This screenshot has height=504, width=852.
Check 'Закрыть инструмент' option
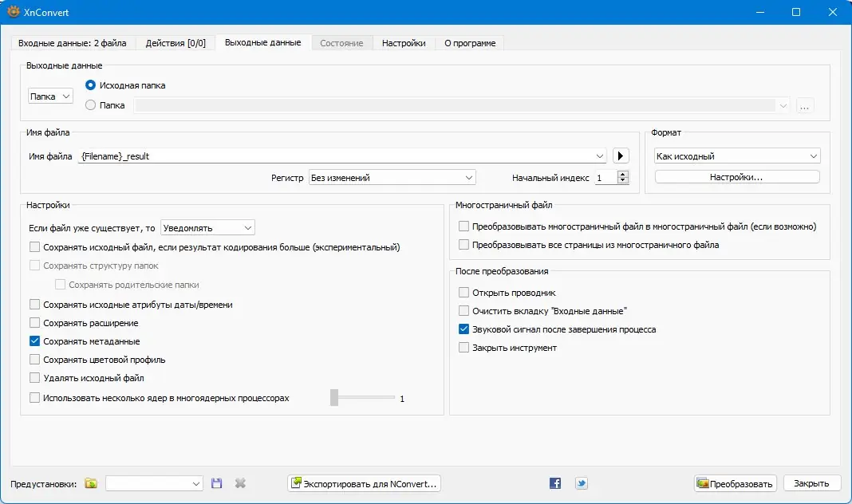coord(463,347)
